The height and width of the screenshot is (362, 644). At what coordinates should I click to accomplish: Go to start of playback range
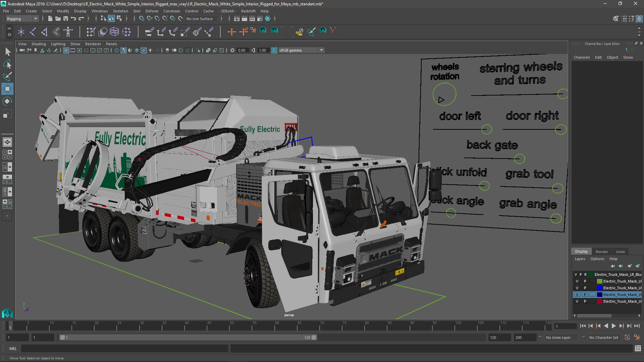583,326
